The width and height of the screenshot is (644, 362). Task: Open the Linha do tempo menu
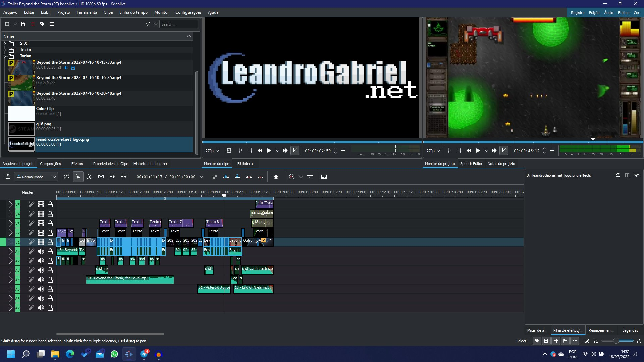tap(133, 12)
